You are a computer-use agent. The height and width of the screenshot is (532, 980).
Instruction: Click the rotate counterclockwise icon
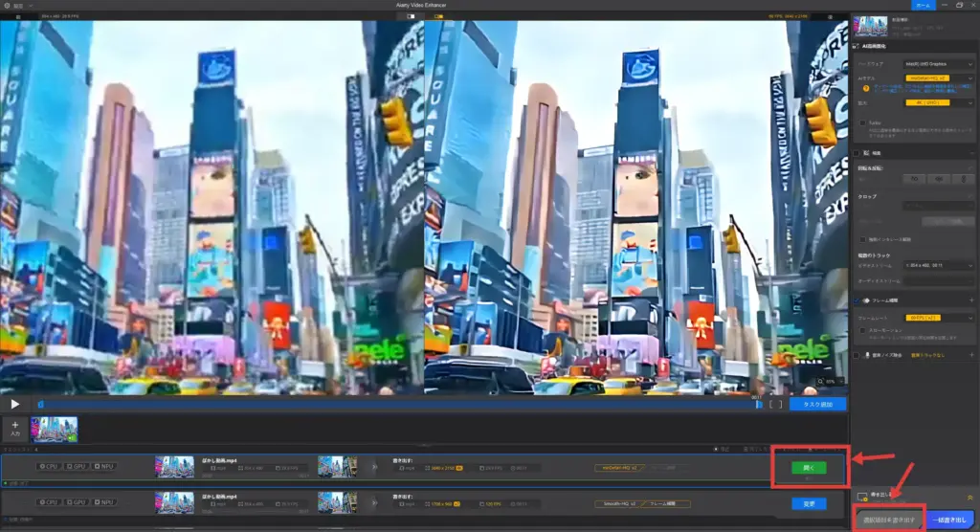tap(914, 180)
